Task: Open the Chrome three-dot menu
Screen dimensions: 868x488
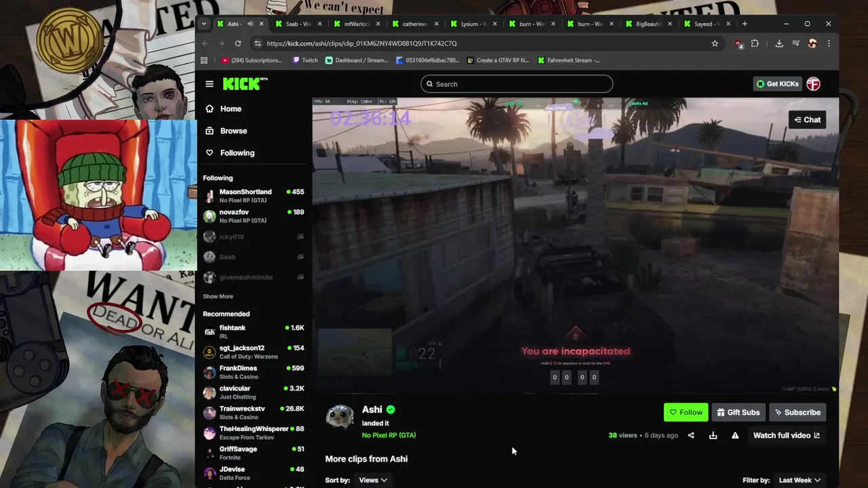Action: (829, 43)
